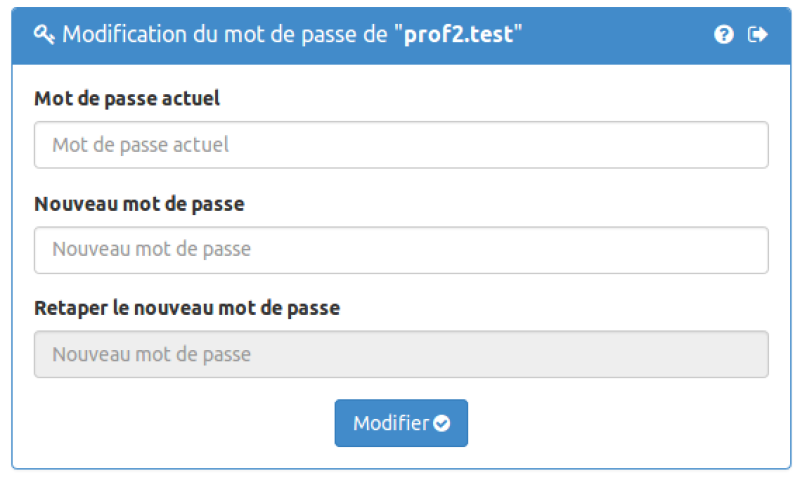Click the checkmark icon inside Modifier button
The height and width of the screenshot is (478, 800).
(x=441, y=423)
